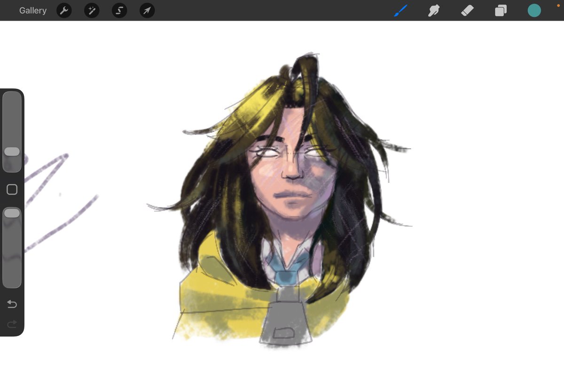This screenshot has height=392, width=564.
Task: Open the Actions wrench menu
Action: tap(64, 10)
